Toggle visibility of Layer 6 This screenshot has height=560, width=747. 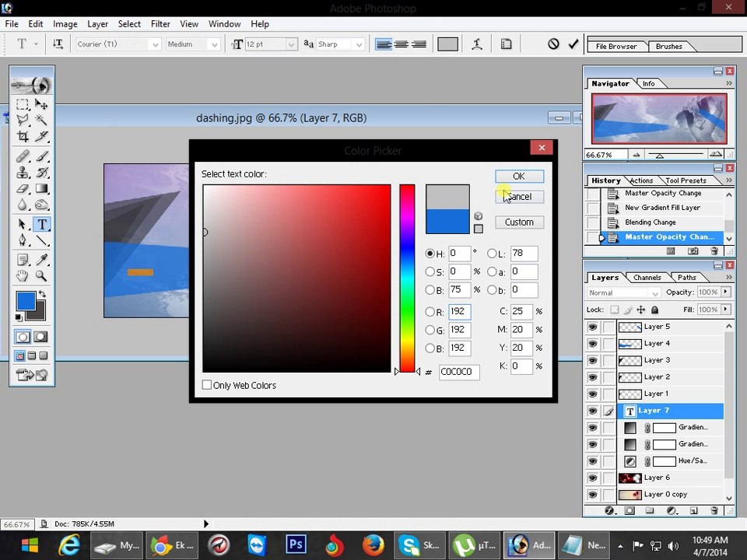pos(592,478)
